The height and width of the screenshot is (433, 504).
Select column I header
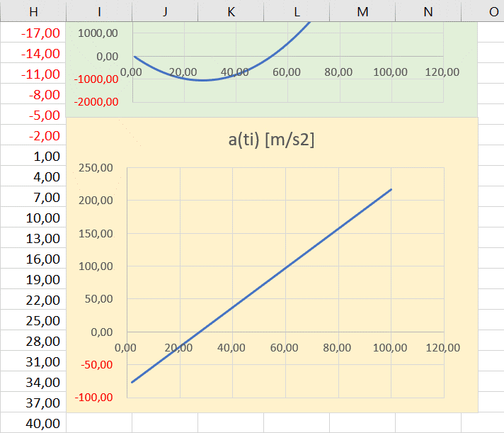[99, 11]
